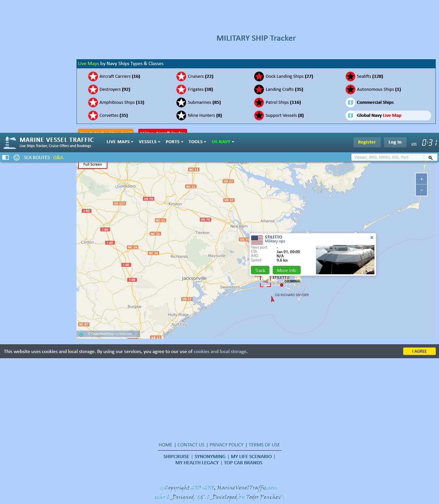Open the CONTACT US footer link

[x=191, y=445]
